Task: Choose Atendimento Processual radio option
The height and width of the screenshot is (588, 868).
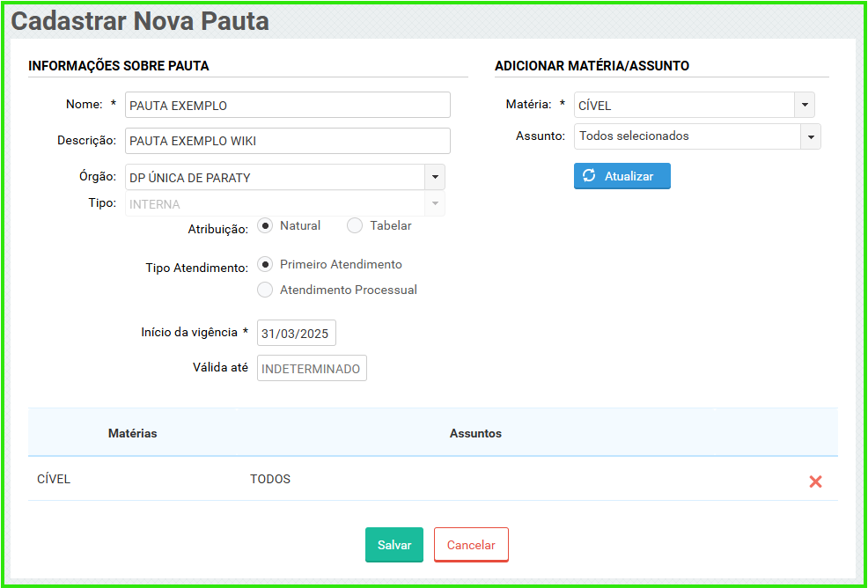Action: coord(265,290)
